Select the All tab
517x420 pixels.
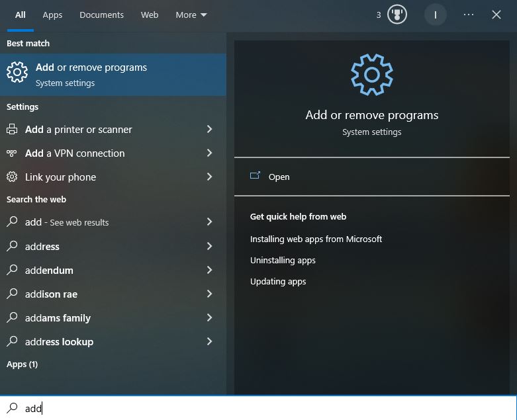click(20, 15)
